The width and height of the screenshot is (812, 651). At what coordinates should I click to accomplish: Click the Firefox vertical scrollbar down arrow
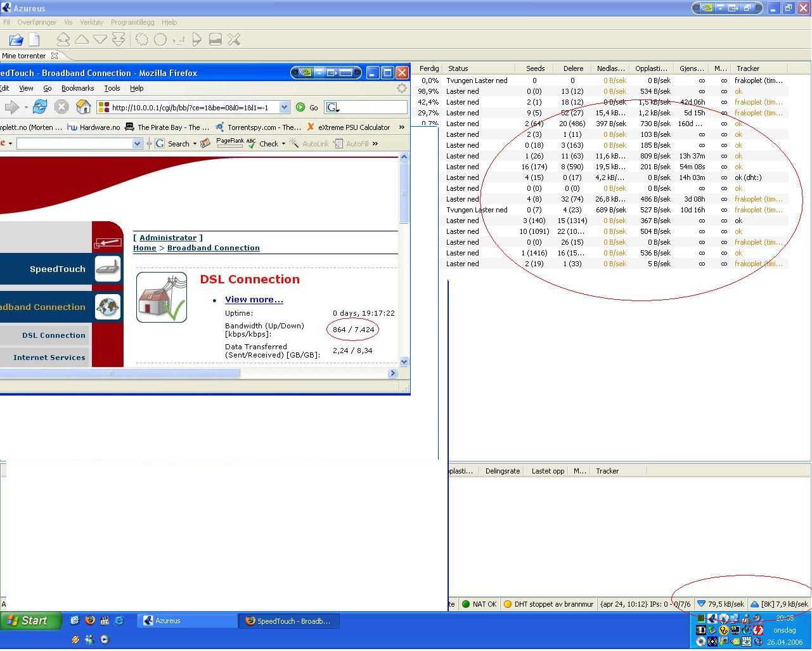click(x=404, y=361)
